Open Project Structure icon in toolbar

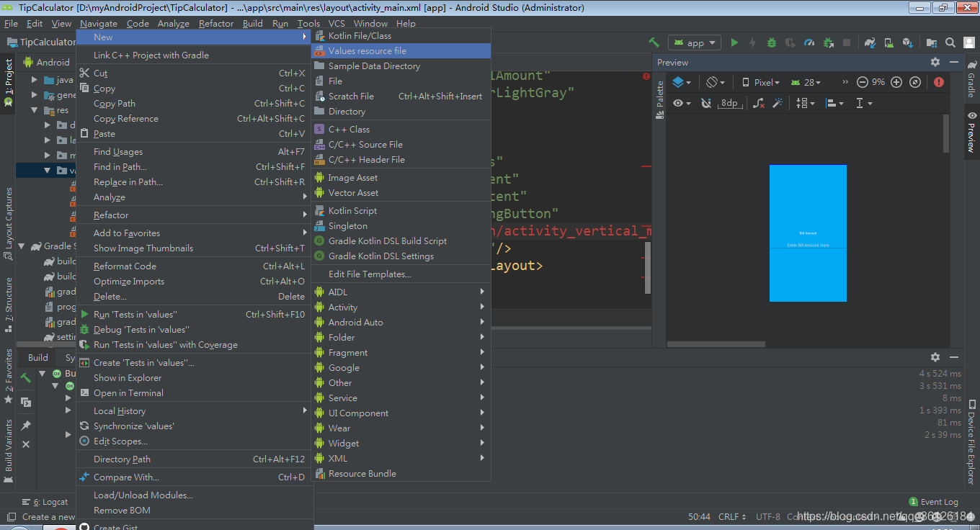point(932,42)
